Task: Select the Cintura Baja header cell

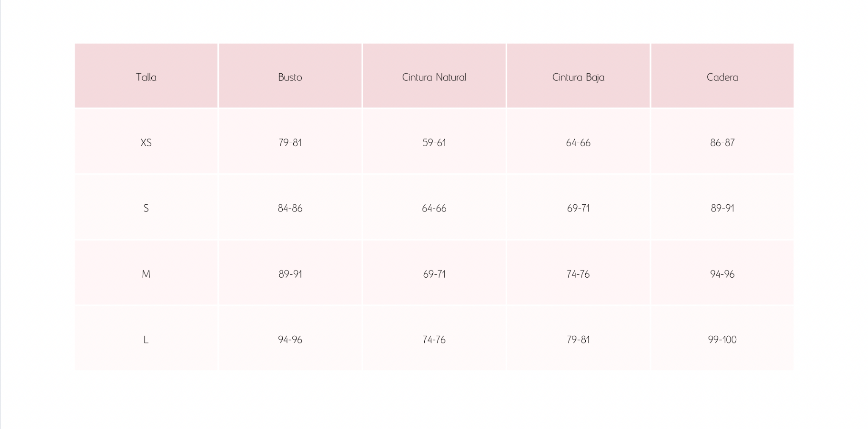Action: 578,77
